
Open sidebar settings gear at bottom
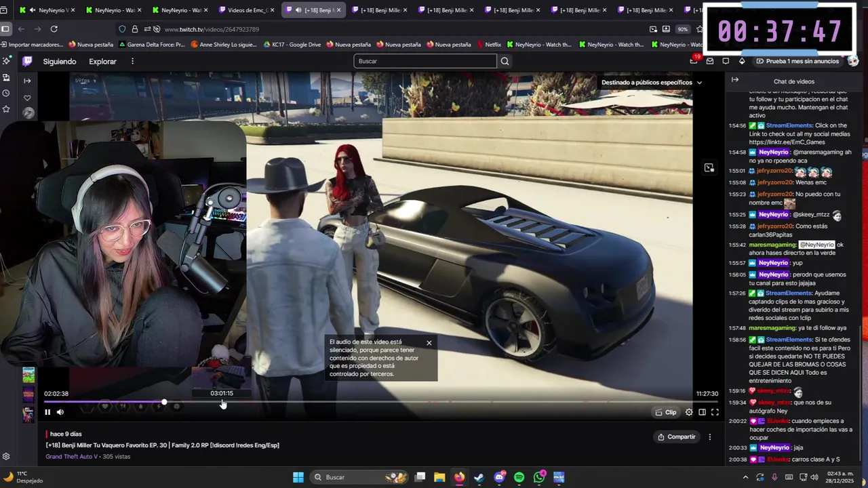pyautogui.click(x=6, y=457)
